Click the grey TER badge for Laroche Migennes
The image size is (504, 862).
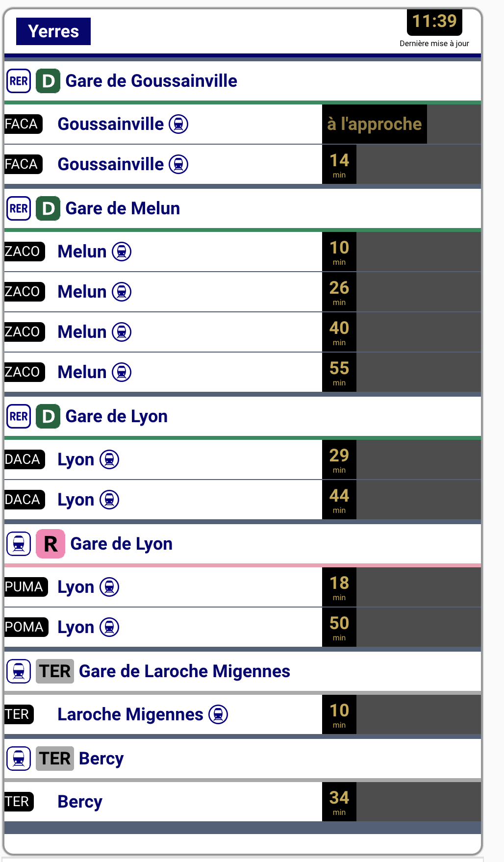55,671
